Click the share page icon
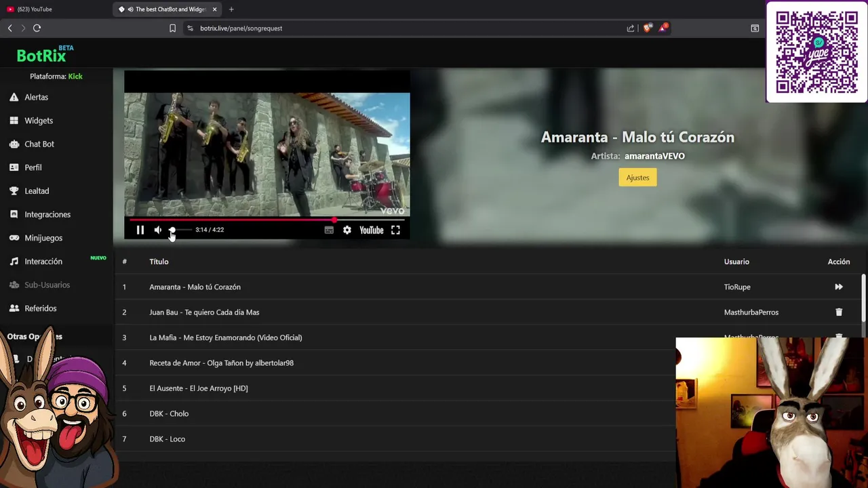Screen dimensions: 868x488 (x=631, y=28)
